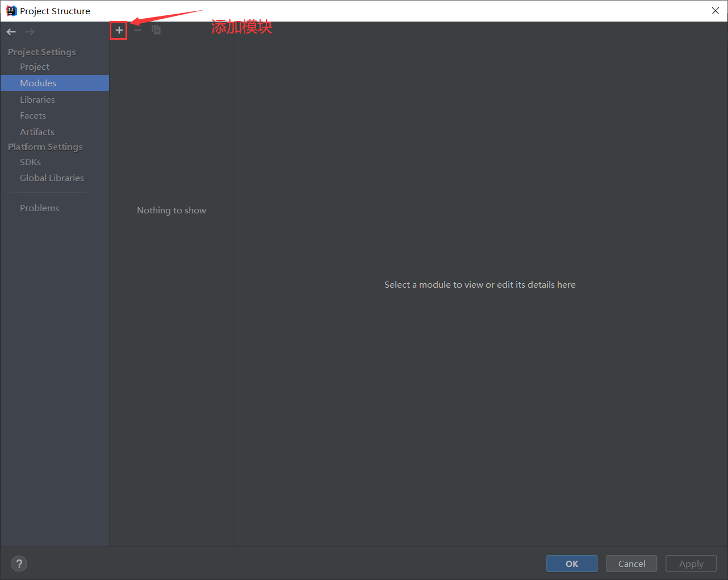Open the Artifacts settings section
This screenshot has height=580, width=728.
click(x=37, y=132)
